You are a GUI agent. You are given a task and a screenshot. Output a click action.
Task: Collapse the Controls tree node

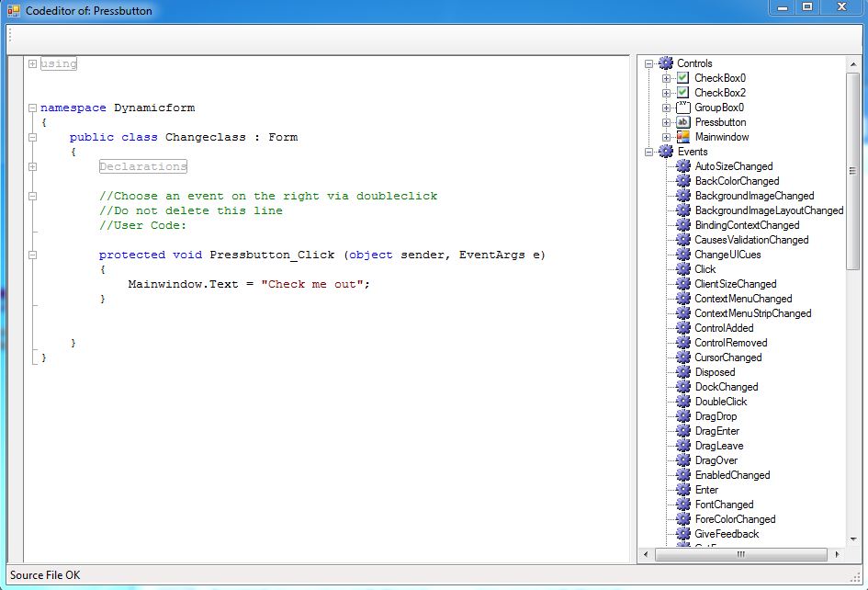[648, 63]
